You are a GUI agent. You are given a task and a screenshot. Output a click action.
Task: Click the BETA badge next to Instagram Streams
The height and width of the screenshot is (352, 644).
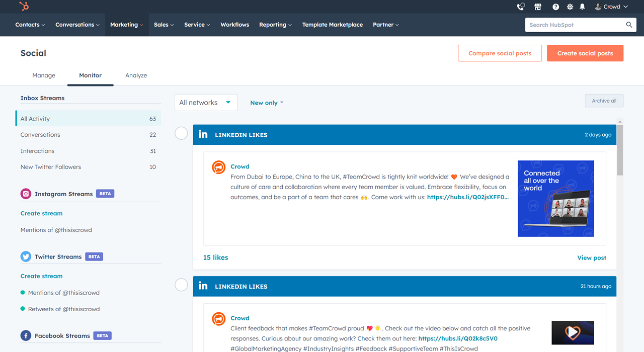coord(105,194)
